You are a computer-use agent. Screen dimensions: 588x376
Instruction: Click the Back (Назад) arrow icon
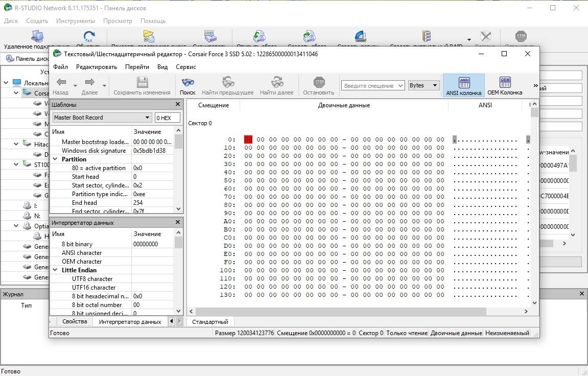(61, 82)
